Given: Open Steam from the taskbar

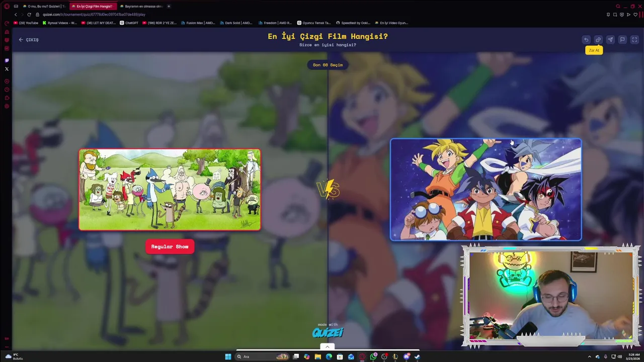Looking at the screenshot, I should (417, 356).
